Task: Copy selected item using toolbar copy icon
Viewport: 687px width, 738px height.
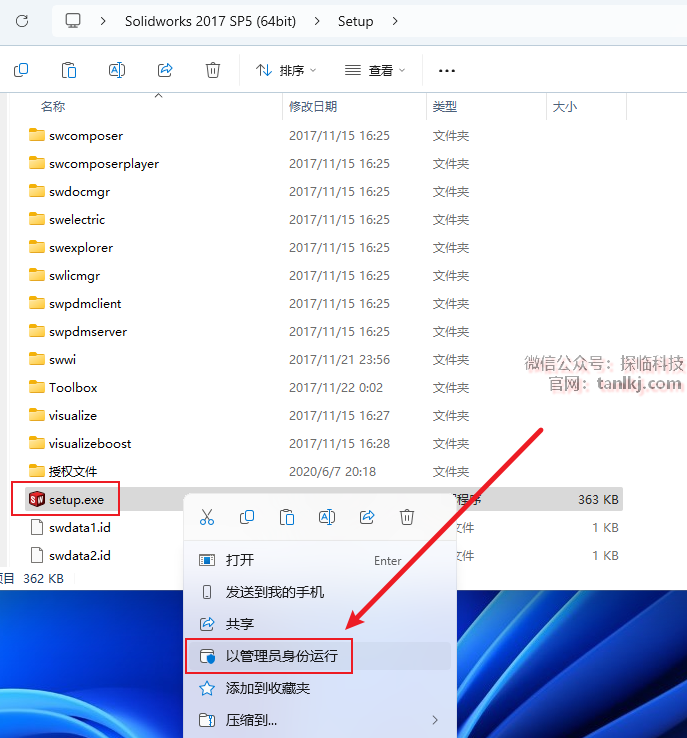Action: [21, 70]
